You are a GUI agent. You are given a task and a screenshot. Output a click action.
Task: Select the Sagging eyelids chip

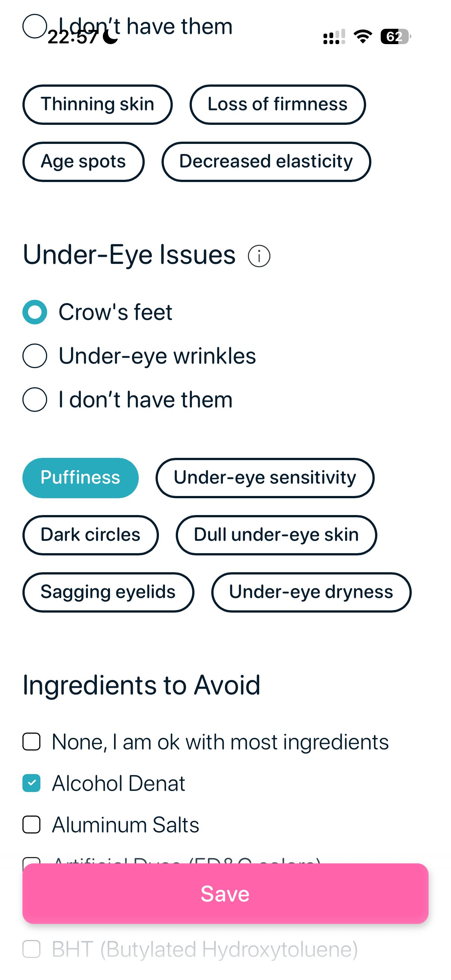(108, 592)
